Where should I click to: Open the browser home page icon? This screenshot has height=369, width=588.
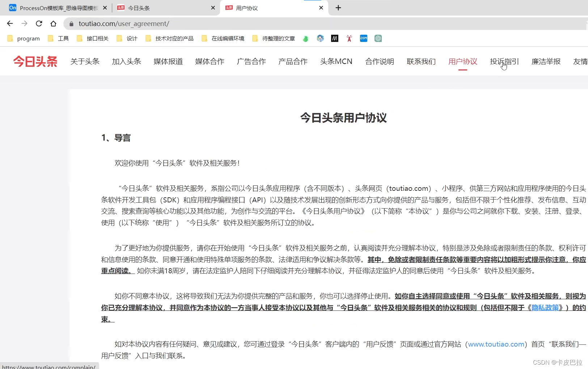pyautogui.click(x=54, y=23)
